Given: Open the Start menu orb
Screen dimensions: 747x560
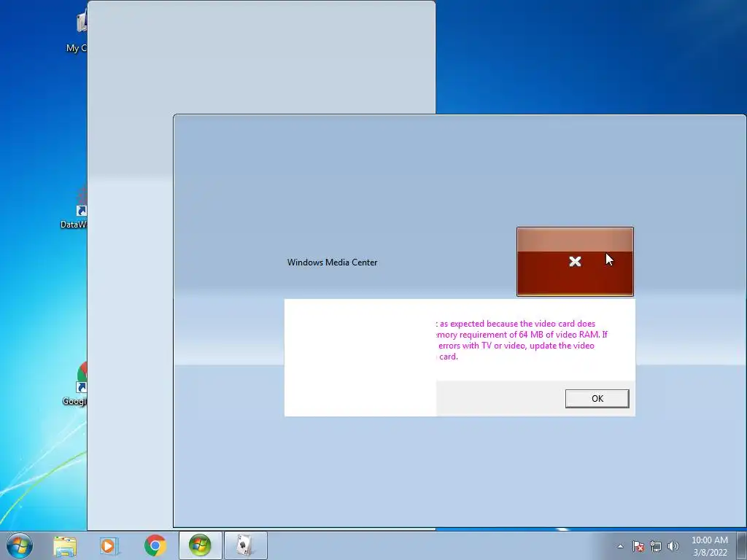Looking at the screenshot, I should tap(20, 545).
